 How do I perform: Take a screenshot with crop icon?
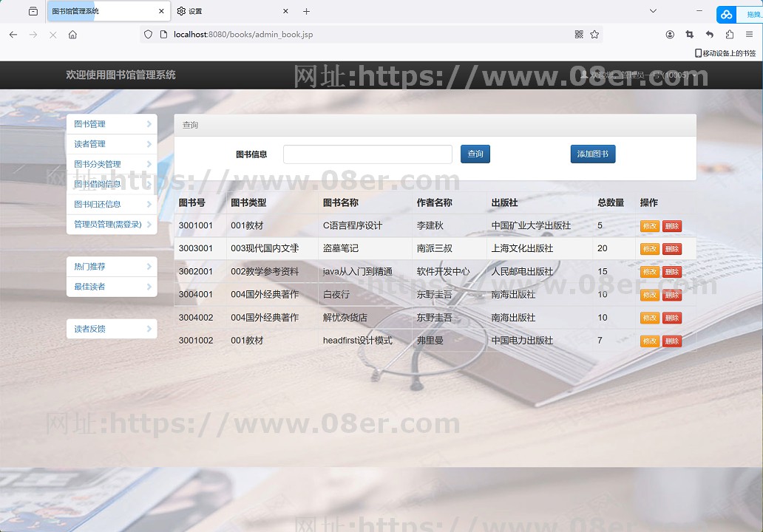[690, 35]
